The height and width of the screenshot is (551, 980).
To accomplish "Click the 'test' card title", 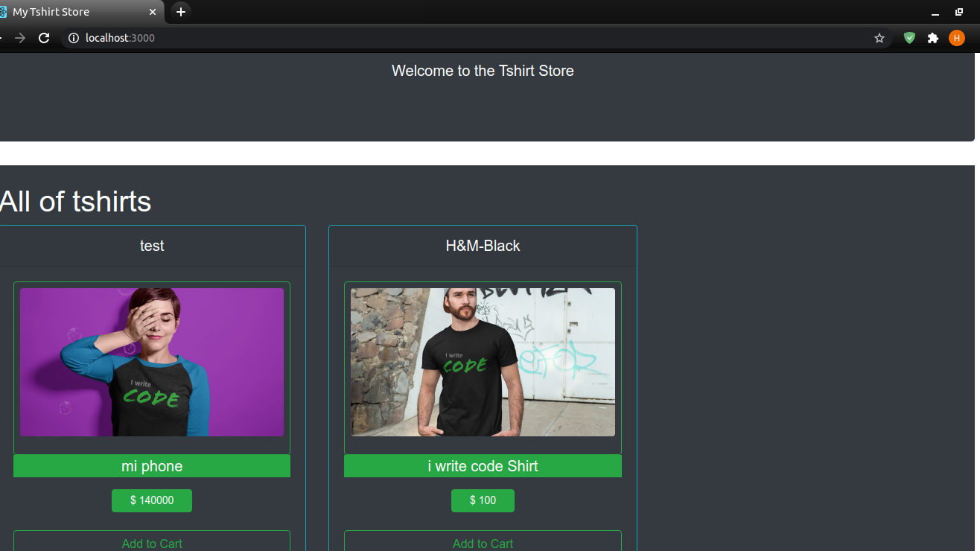I will (152, 246).
